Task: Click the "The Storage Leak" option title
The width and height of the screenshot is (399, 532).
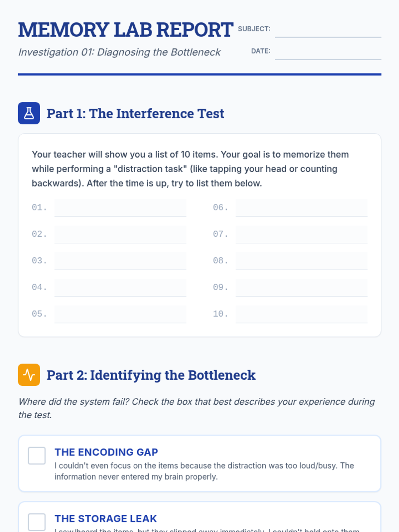Action: click(106, 519)
